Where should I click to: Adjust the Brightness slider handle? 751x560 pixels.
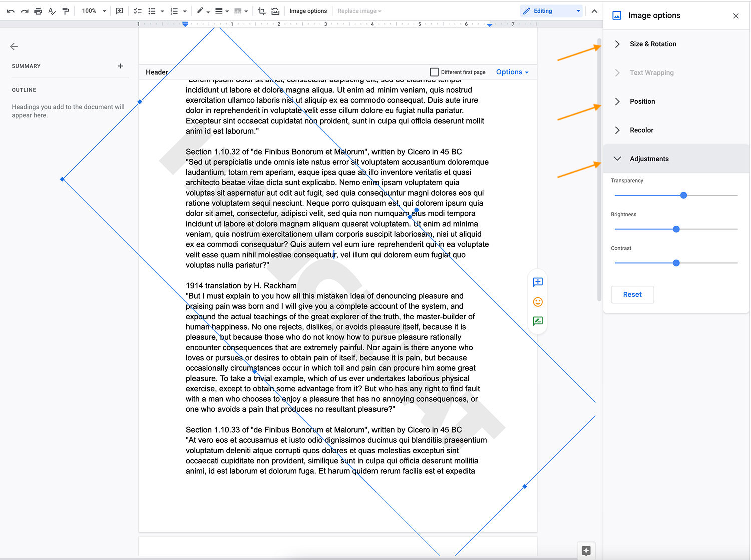pos(676,229)
